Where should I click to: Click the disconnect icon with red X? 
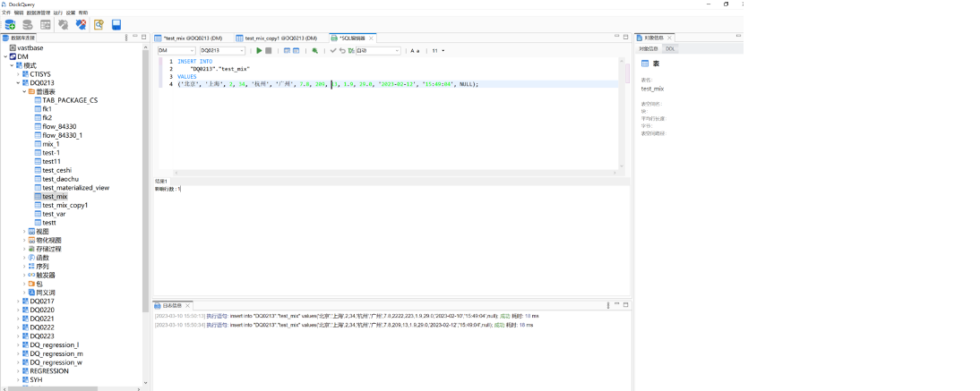tap(81, 25)
